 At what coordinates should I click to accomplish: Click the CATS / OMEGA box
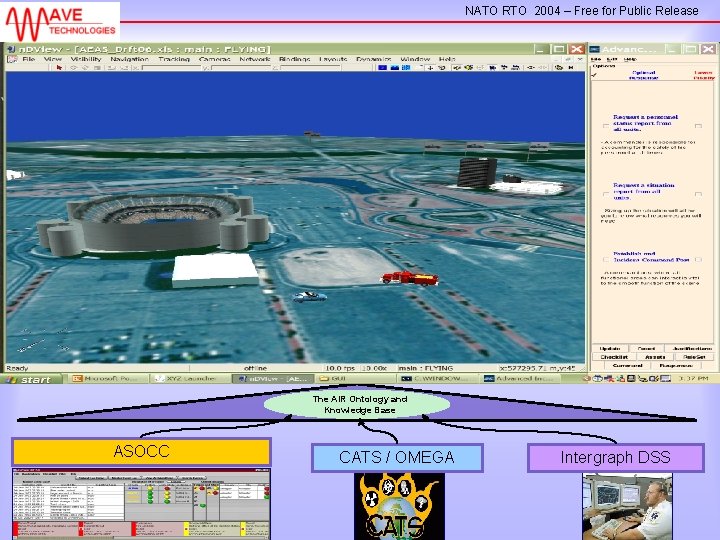click(397, 457)
